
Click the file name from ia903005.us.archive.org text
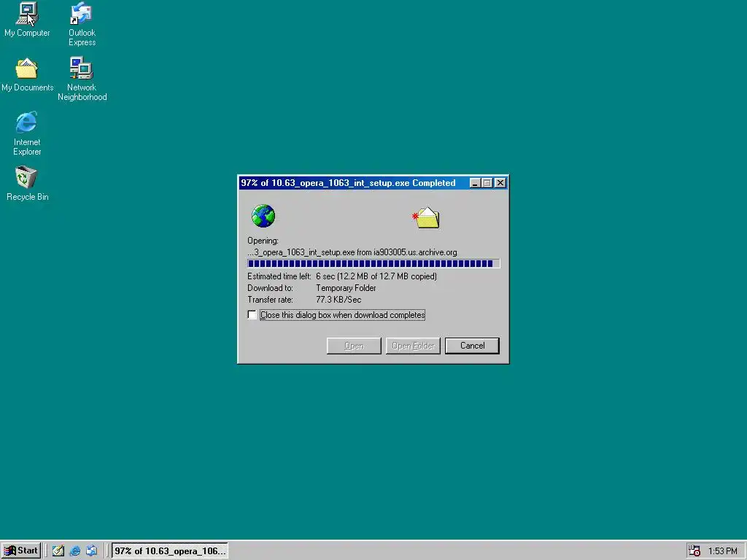pyautogui.click(x=352, y=252)
